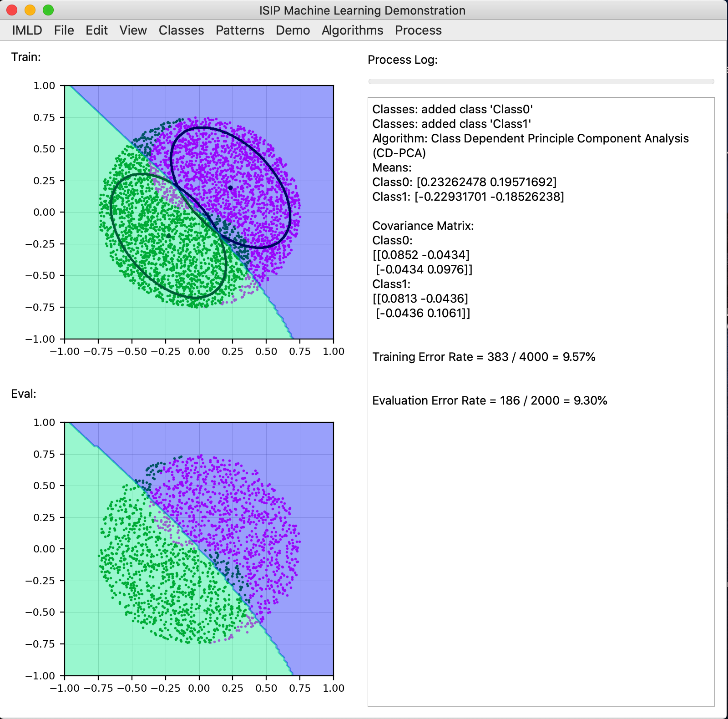The width and height of the screenshot is (728, 719).
Task: Open the Edit menu
Action: 96,30
